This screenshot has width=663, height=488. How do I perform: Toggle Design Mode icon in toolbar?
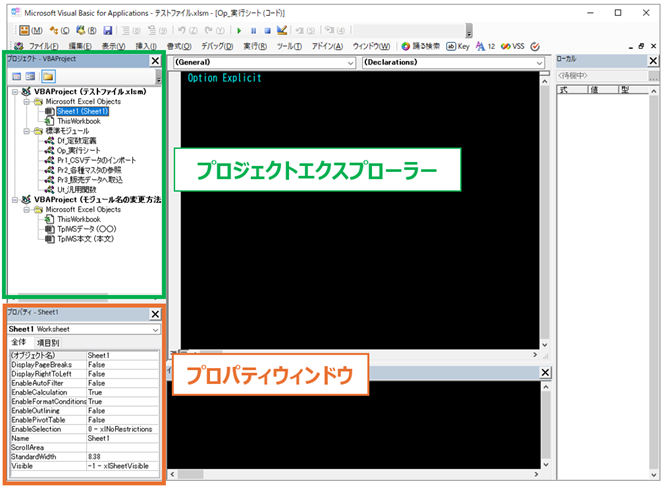[x=282, y=30]
